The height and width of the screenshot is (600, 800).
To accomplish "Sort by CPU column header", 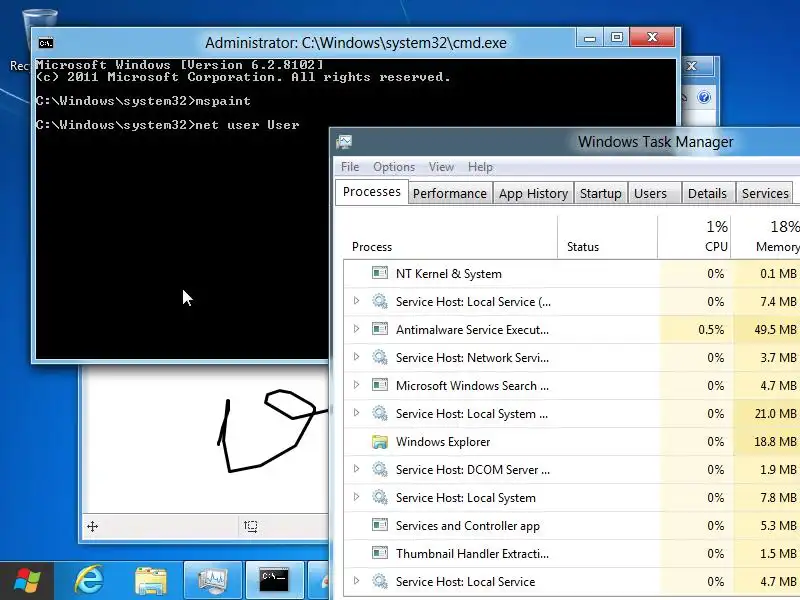I will tap(694, 238).
